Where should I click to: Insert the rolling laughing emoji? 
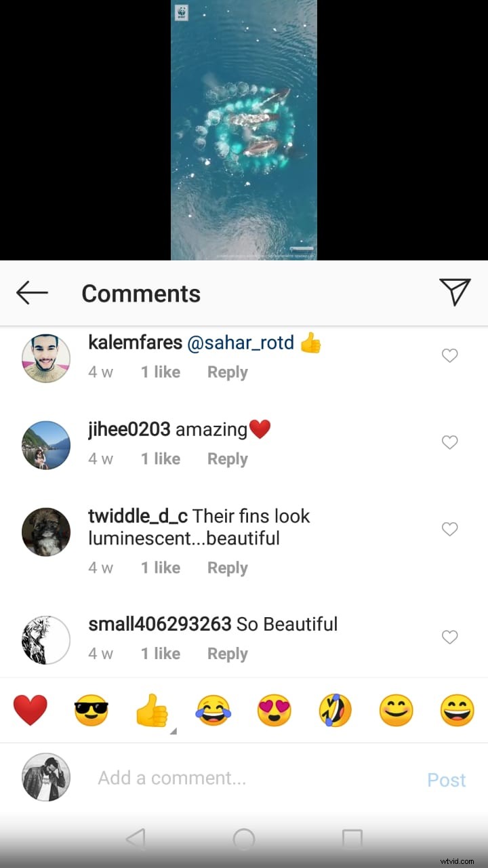pos(335,711)
